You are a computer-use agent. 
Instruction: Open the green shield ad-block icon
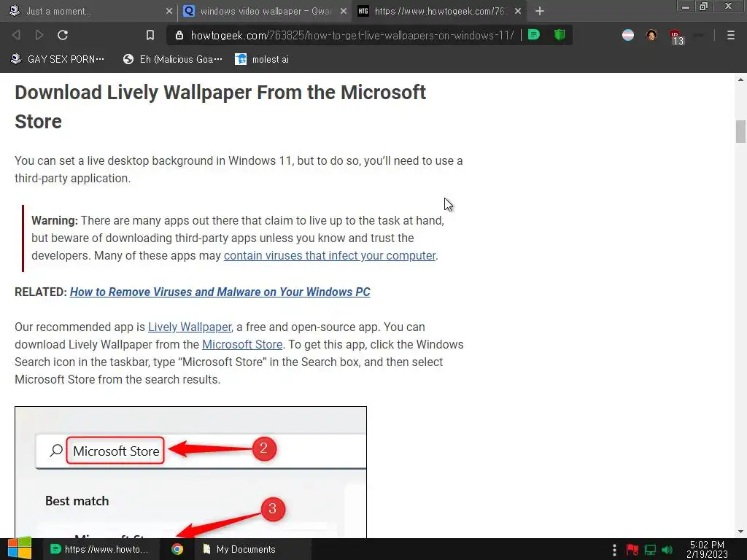tap(560, 35)
